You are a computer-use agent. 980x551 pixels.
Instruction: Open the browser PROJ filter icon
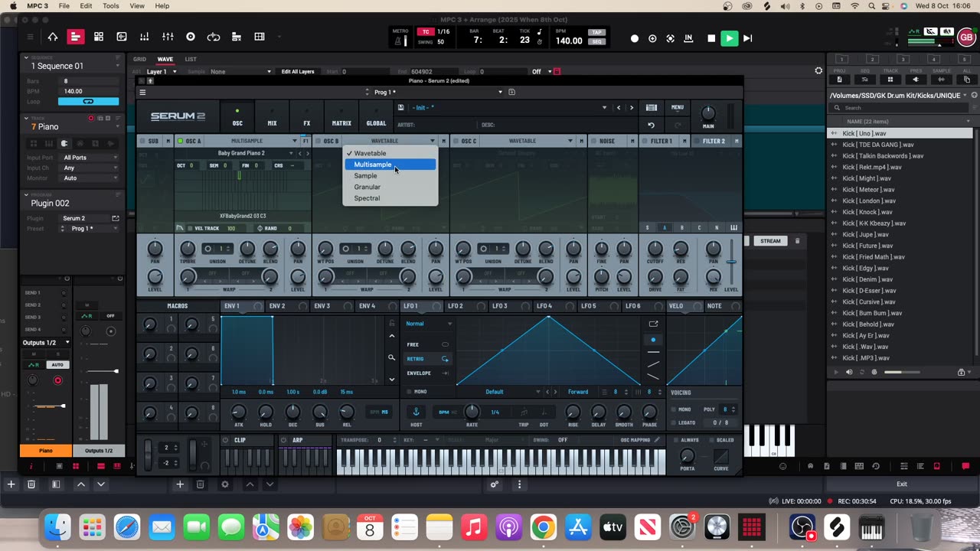coord(840,80)
